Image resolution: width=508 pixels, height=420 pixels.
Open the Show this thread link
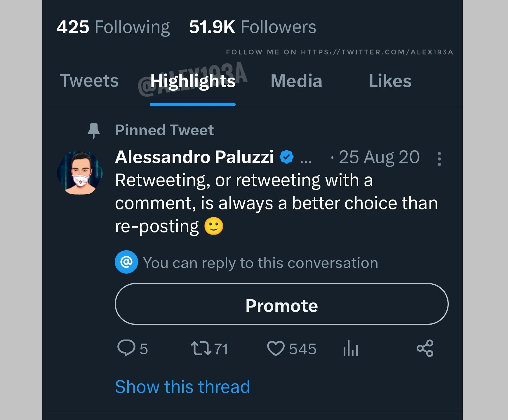coord(182,387)
